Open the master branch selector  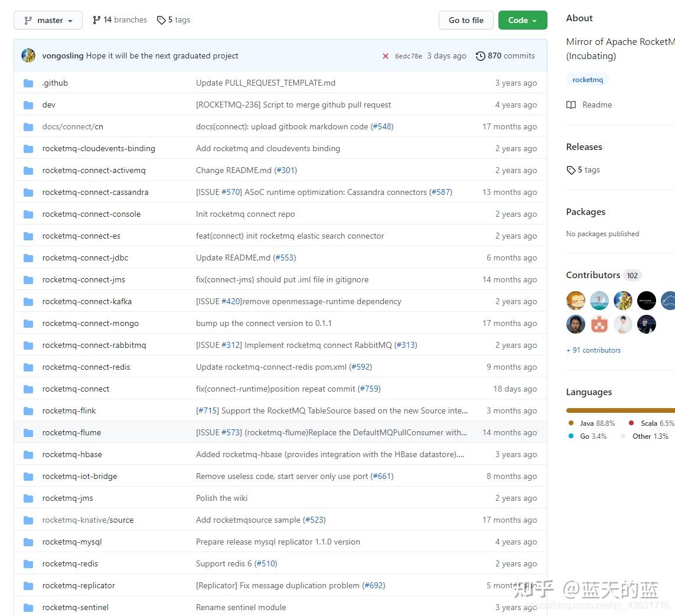[x=48, y=19]
